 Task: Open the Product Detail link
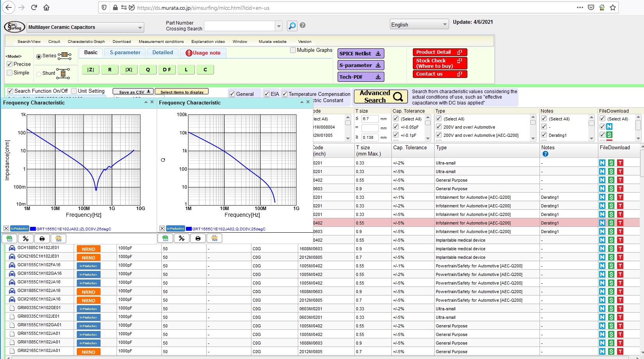tap(440, 52)
